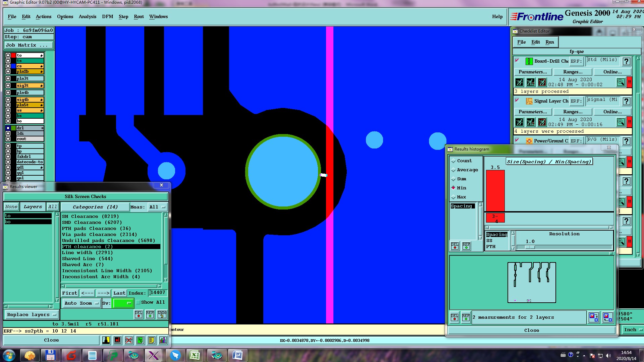Viewport: 644px width, 362px height.
Task: Click the Job Matrix button
Action: pyautogui.click(x=29, y=45)
